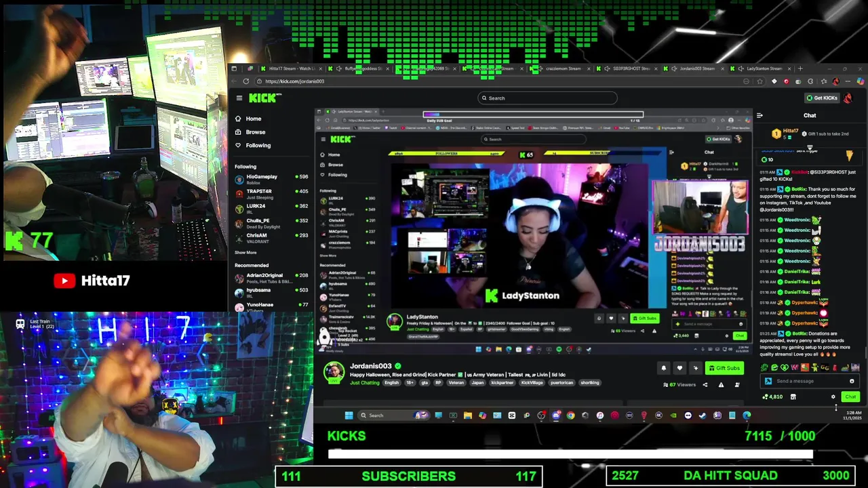Open Google Chrome from the taskbar
This screenshot has height=488, width=868.
click(570, 415)
